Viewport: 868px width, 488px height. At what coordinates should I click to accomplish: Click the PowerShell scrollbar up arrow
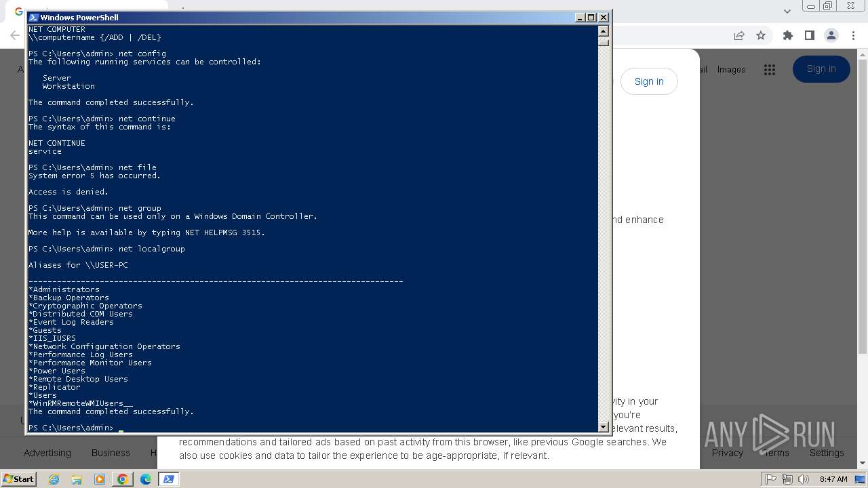click(604, 30)
